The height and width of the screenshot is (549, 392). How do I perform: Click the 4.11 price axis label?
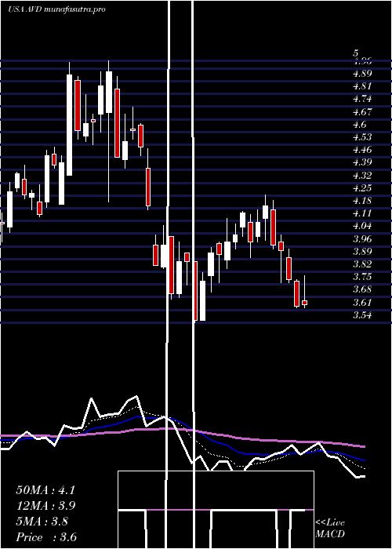tap(362, 213)
